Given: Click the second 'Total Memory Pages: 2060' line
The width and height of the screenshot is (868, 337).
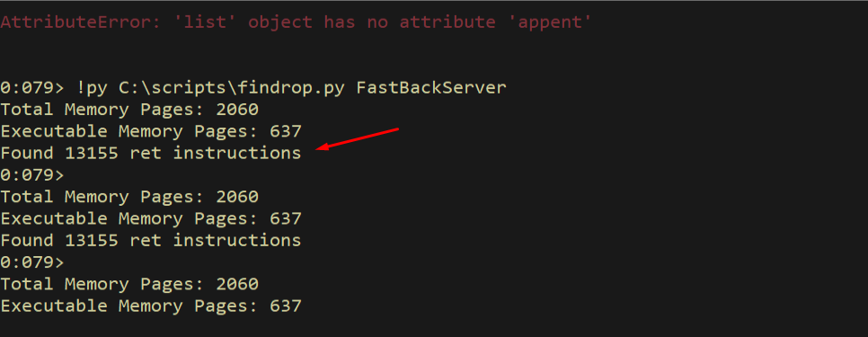Looking at the screenshot, I should coord(129,197).
